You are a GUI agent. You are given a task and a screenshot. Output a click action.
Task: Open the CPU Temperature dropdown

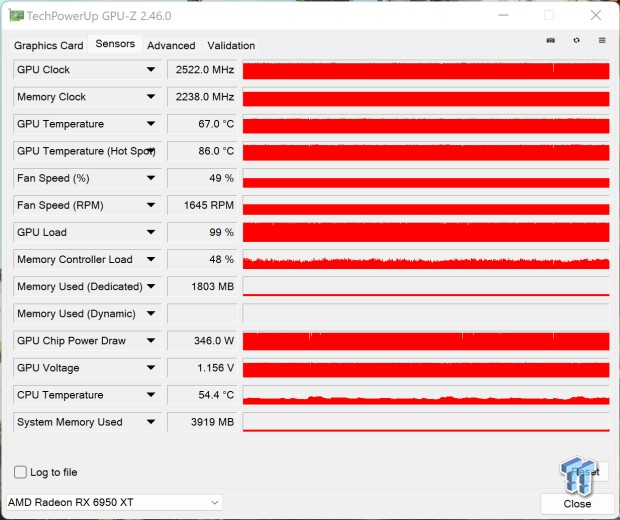[x=151, y=395]
